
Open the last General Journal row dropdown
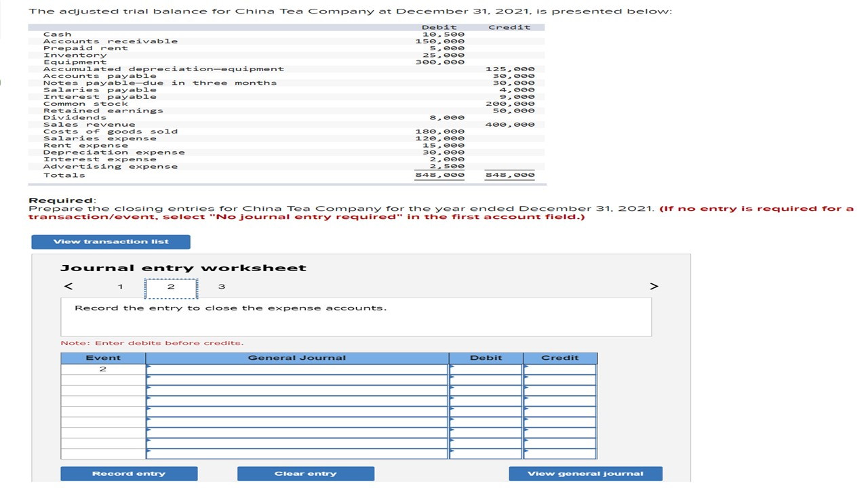(148, 452)
